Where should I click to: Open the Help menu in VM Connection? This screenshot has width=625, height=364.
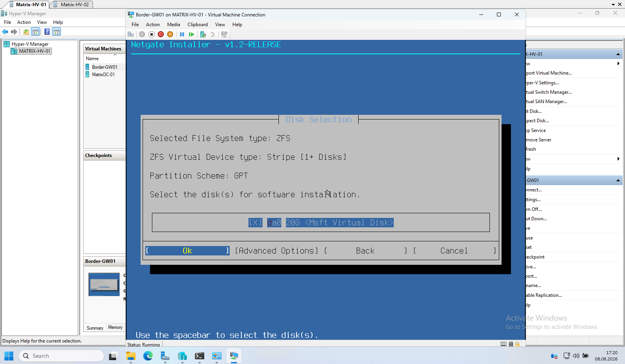tap(237, 25)
